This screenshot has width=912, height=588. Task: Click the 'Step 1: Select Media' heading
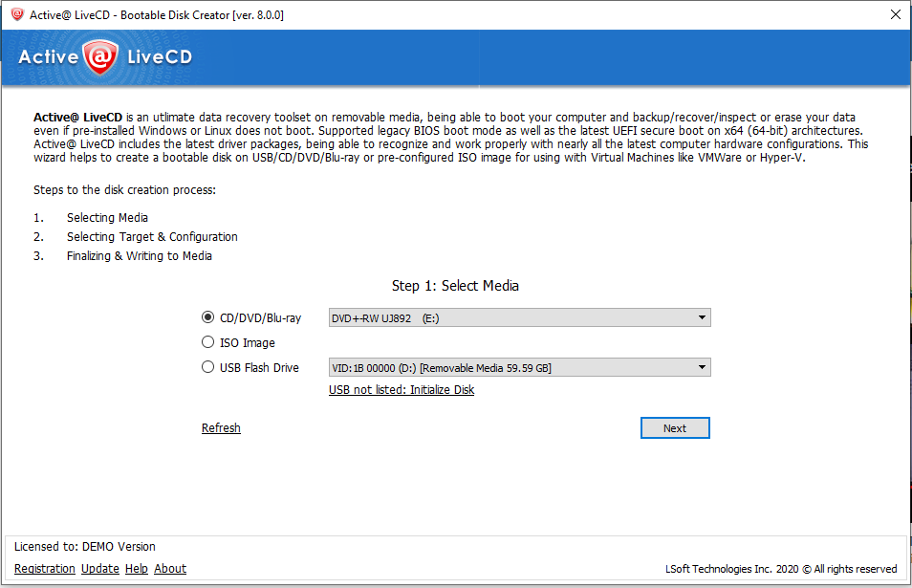tap(455, 286)
